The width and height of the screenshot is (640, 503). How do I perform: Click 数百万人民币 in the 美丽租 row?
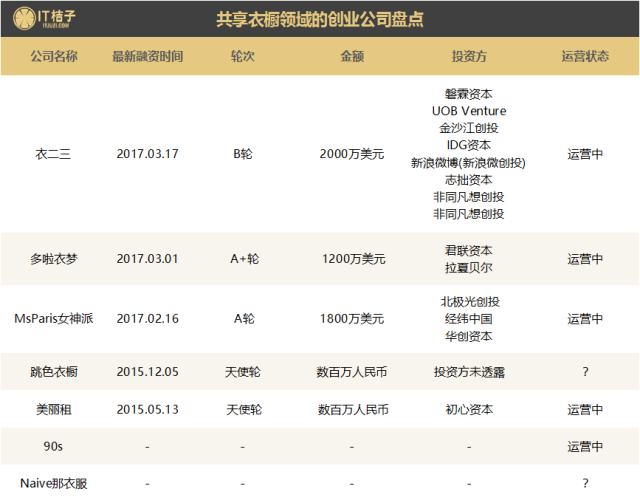click(x=353, y=409)
